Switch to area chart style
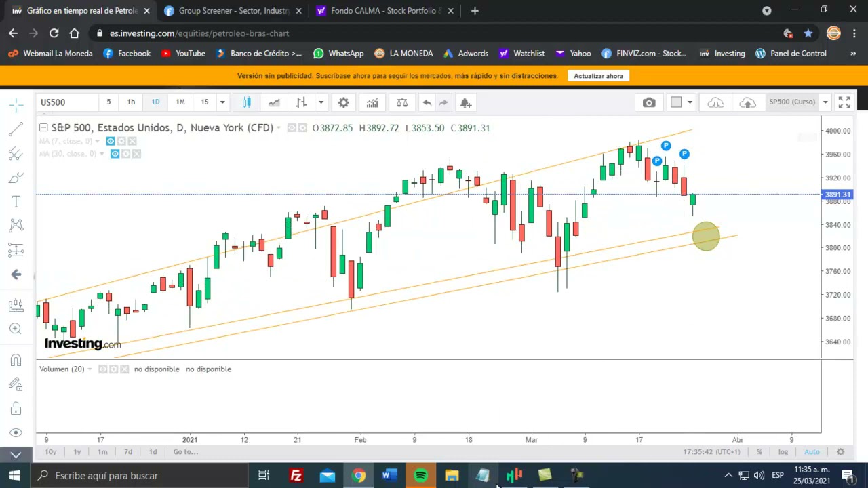This screenshot has width=868, height=488. coord(274,102)
